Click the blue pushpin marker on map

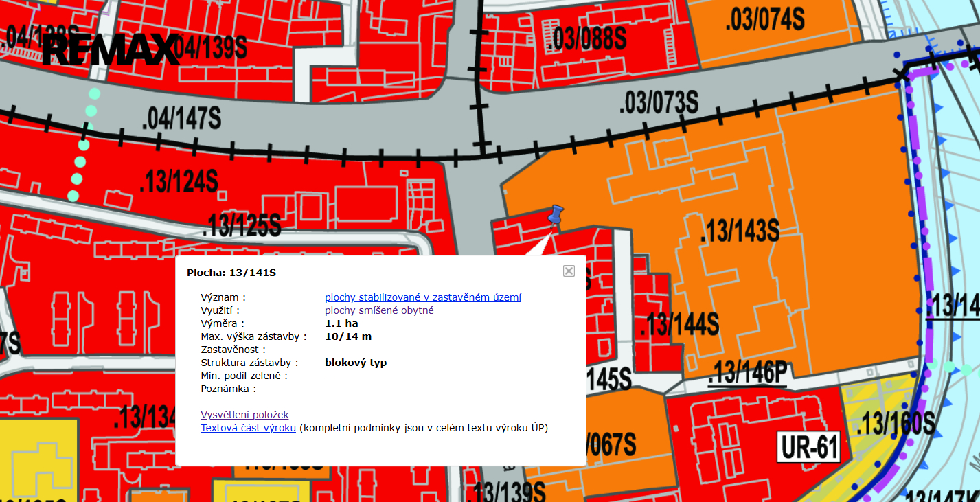click(x=555, y=214)
